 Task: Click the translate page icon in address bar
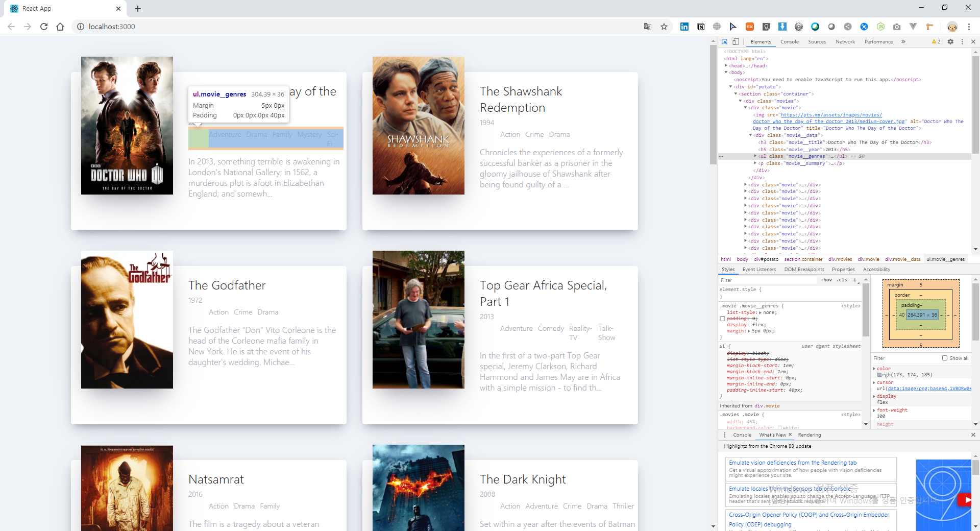648,27
